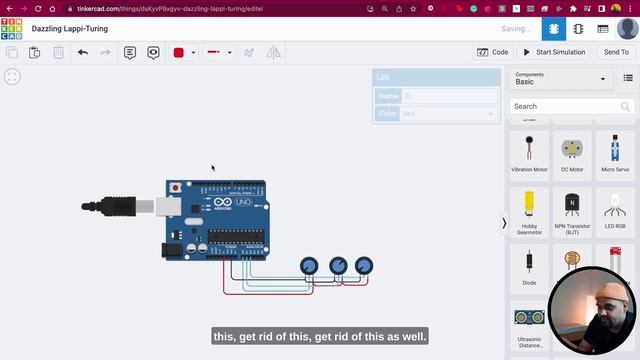The height and width of the screenshot is (360, 640).
Task: Go back in the browser
Action: click(x=10, y=8)
